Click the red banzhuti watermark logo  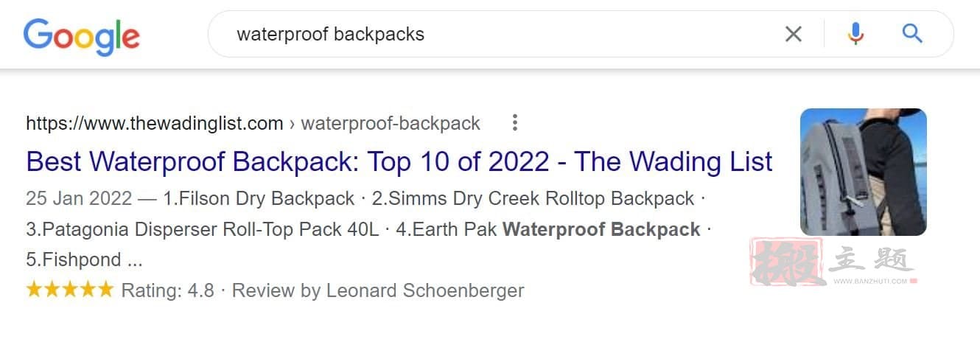[833, 262]
